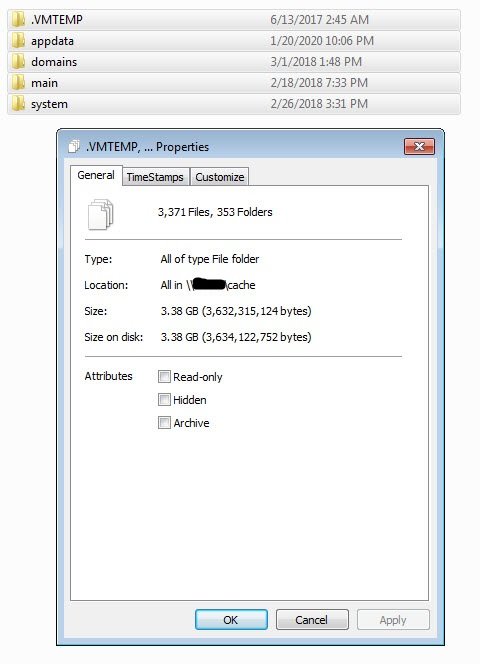This screenshot has height=664, width=480.
Task: Select the .VMTEMP folder icon
Action: (18, 19)
